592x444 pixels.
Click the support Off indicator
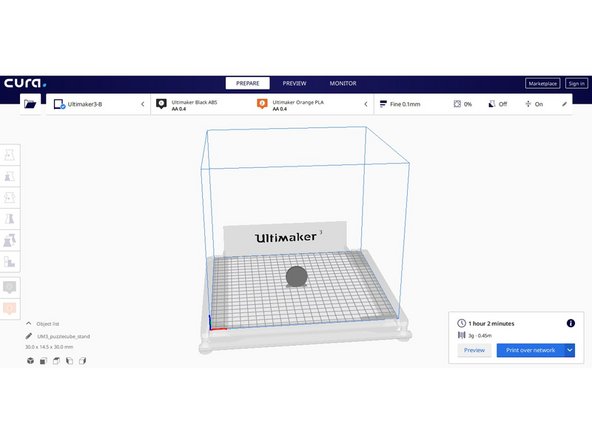[498, 104]
